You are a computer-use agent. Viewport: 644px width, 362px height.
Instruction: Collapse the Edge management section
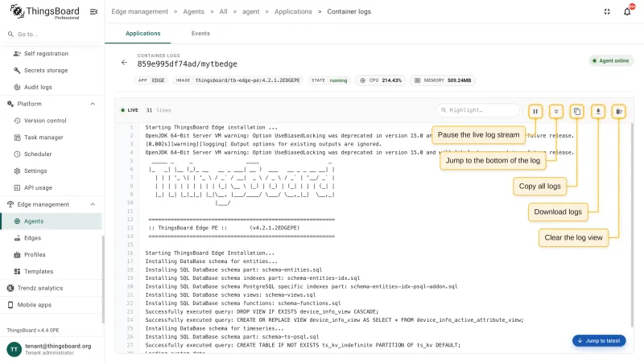93,204
